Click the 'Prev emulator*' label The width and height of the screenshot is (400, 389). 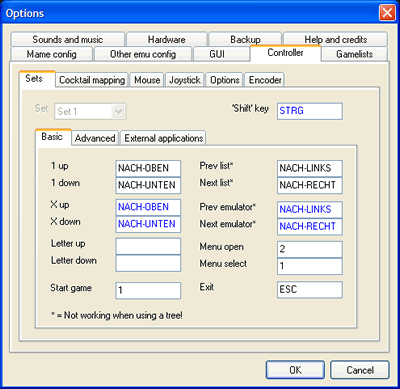[228, 207]
